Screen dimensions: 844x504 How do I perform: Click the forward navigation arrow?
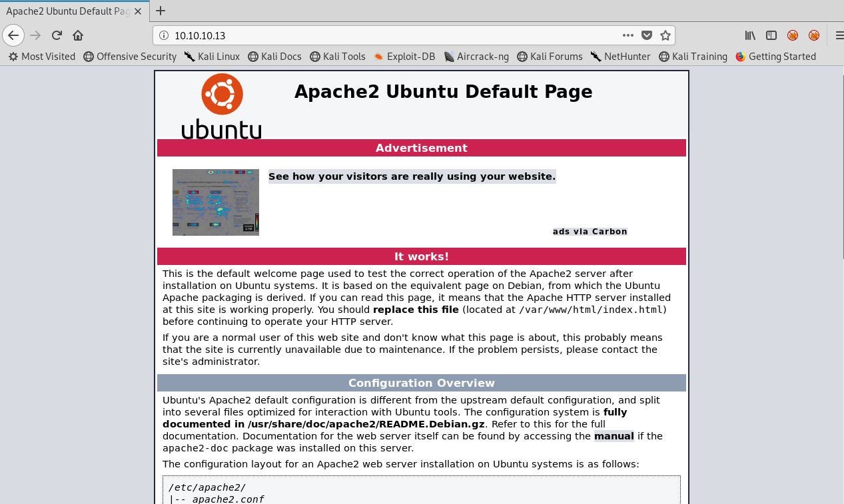pyautogui.click(x=36, y=35)
